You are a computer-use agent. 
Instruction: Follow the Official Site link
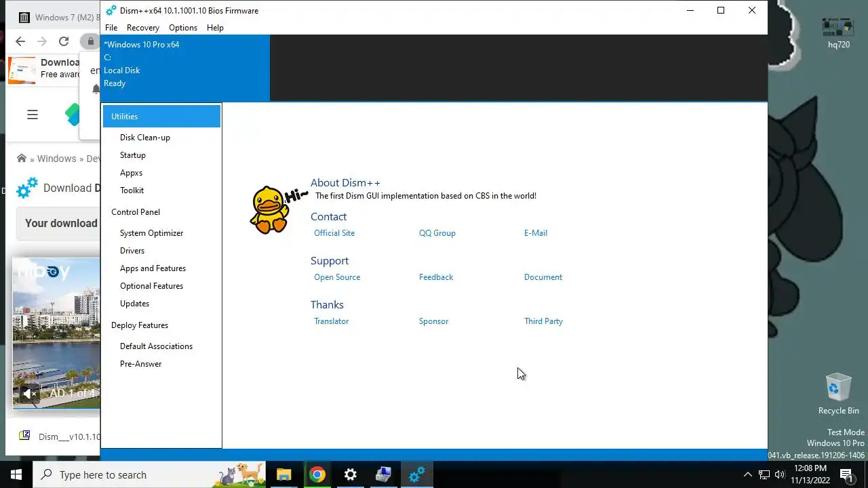tap(334, 233)
